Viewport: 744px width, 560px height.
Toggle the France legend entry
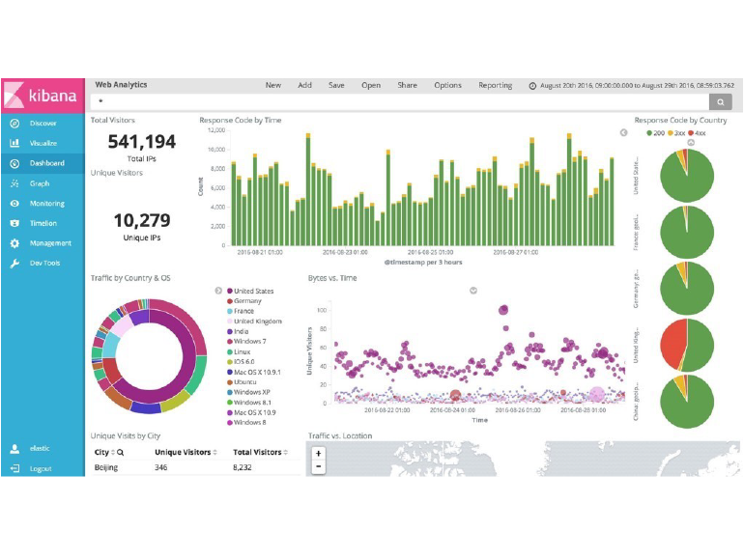[241, 311]
